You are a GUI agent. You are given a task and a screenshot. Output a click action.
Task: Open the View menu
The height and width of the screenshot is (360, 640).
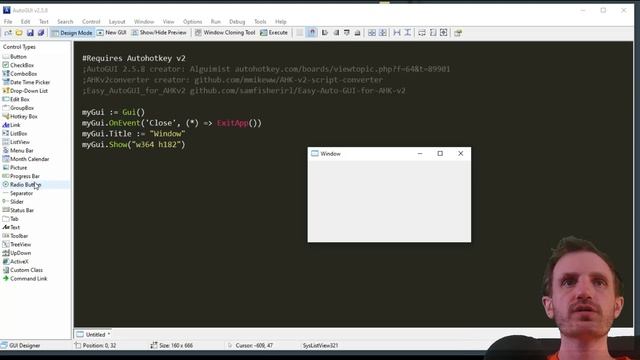[169, 22]
